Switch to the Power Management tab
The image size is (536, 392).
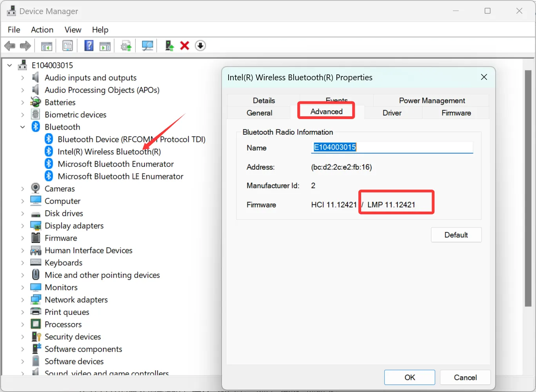[x=432, y=100]
